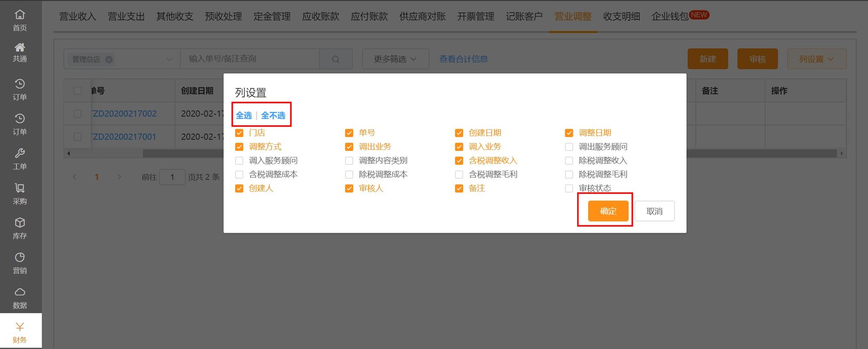
Task: Uncheck the 创建人 checkbox
Action: (x=239, y=188)
